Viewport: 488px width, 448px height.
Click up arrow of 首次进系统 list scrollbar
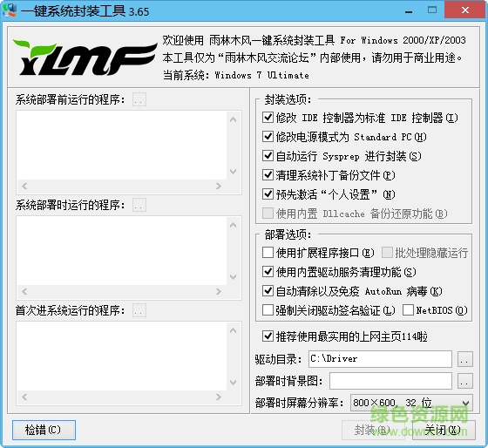(234, 330)
